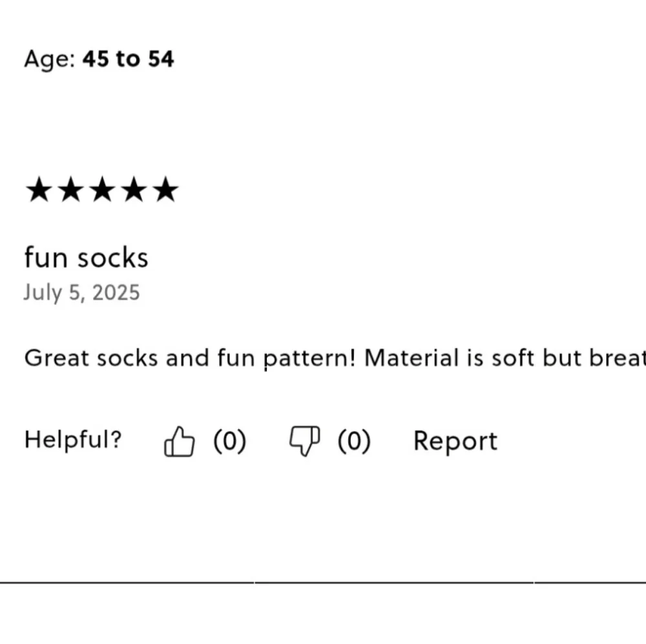Open the "fun socks" review title
Image resolution: width=646 pixels, height=644 pixels.
(86, 258)
